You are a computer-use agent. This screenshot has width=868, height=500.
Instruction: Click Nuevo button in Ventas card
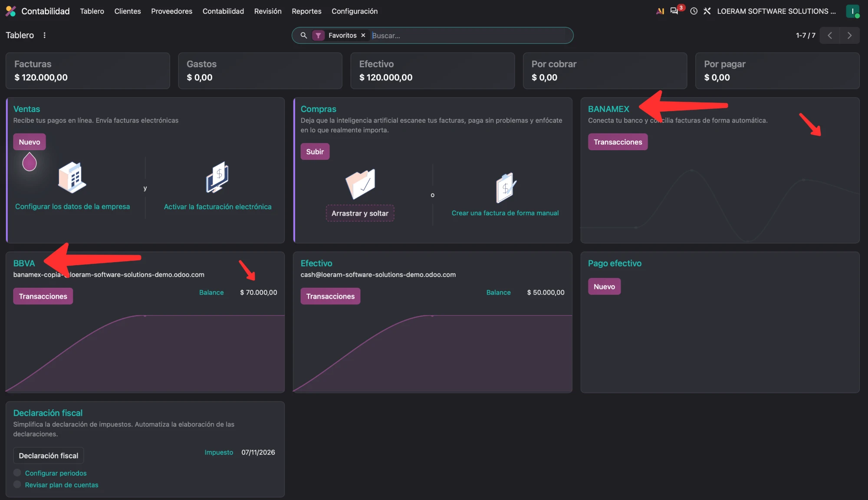(30, 142)
